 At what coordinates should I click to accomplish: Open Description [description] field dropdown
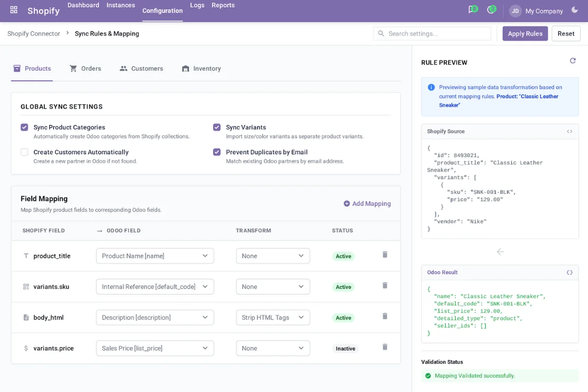(x=155, y=318)
